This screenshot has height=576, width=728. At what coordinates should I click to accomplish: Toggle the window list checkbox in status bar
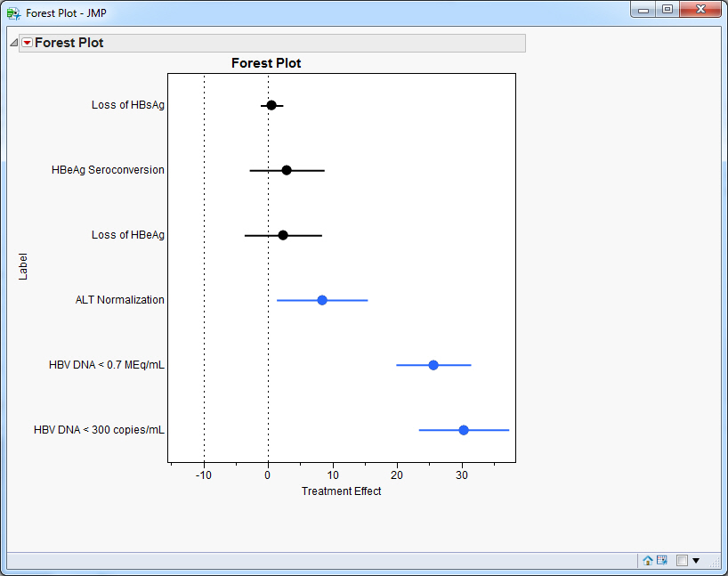pos(682,561)
